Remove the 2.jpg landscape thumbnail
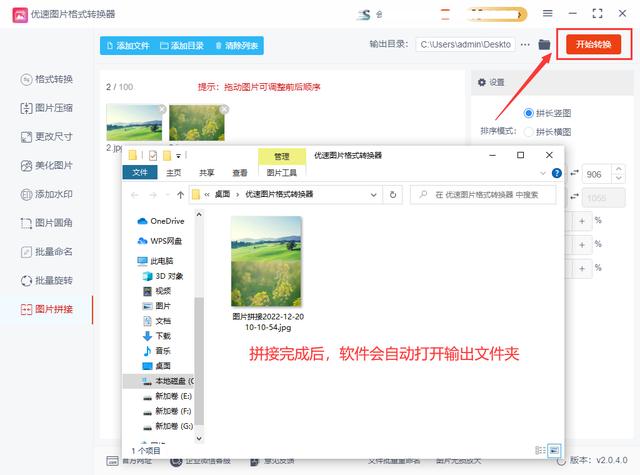The height and width of the screenshot is (475, 640). point(162,109)
